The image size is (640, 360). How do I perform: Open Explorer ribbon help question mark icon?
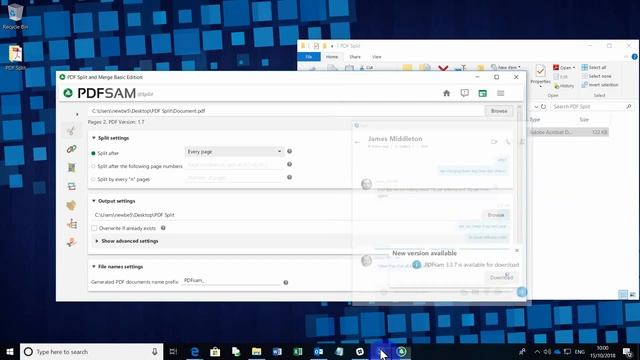pyautogui.click(x=635, y=57)
